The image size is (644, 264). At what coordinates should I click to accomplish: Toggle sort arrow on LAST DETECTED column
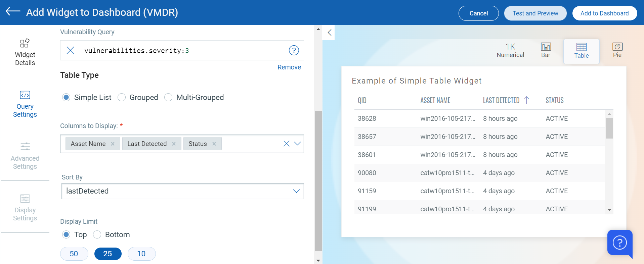pyautogui.click(x=526, y=100)
